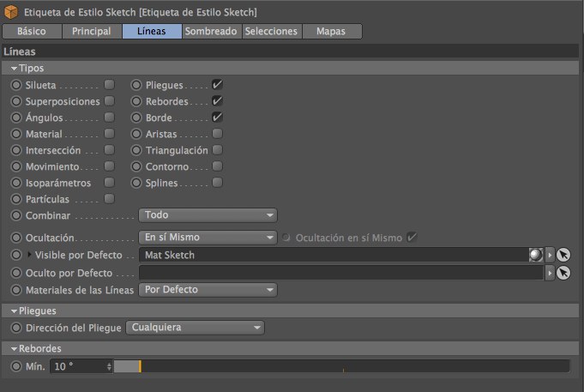Uncheck the Pliegues checkbox
The height and width of the screenshot is (392, 584).
pyautogui.click(x=217, y=85)
